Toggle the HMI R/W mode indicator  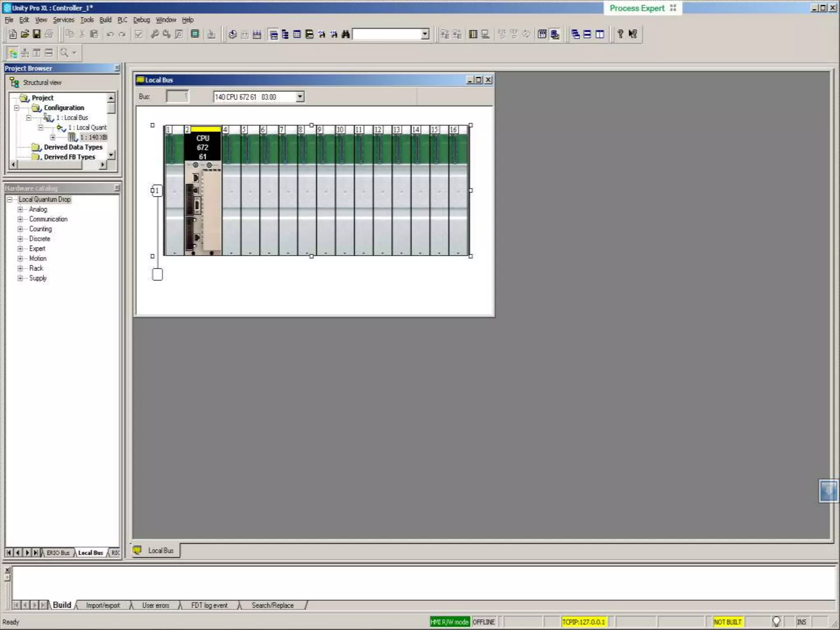click(x=450, y=622)
